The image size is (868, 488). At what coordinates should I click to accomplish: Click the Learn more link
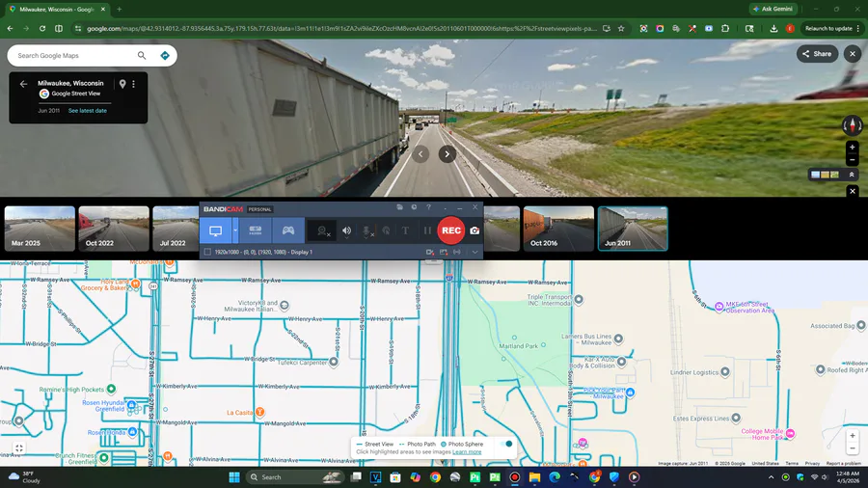[x=467, y=452]
